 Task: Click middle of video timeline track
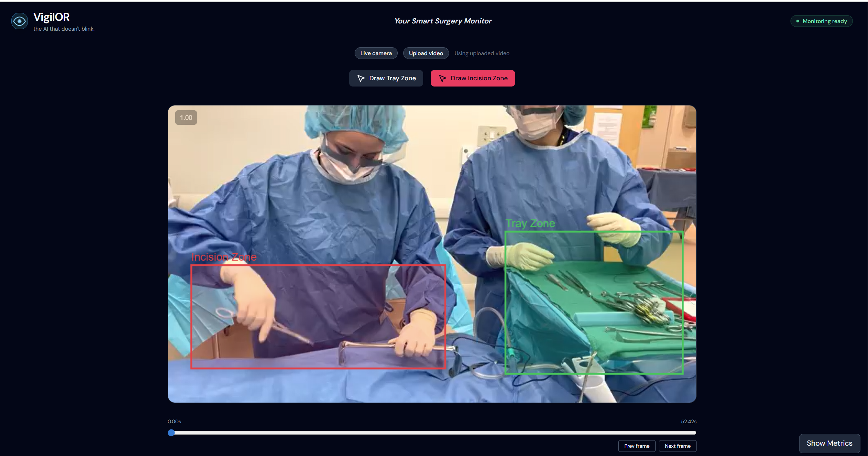tap(432, 433)
